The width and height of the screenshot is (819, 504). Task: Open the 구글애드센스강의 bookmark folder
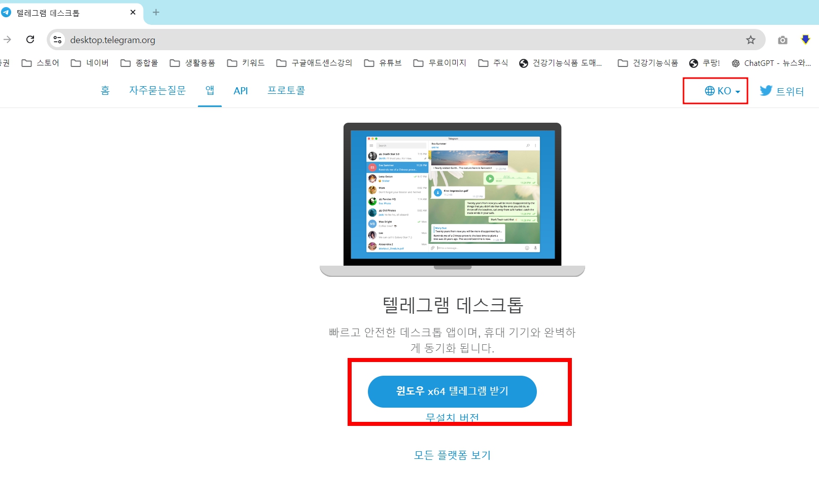pyautogui.click(x=314, y=63)
